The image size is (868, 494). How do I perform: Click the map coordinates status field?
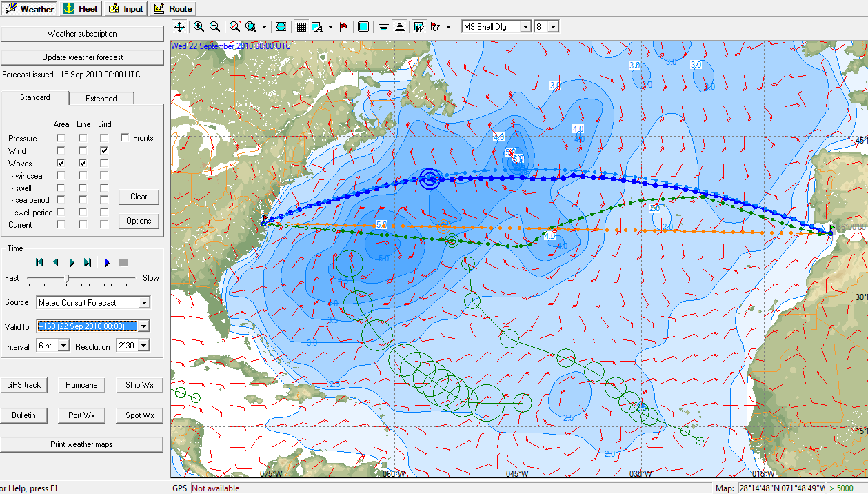click(781, 488)
